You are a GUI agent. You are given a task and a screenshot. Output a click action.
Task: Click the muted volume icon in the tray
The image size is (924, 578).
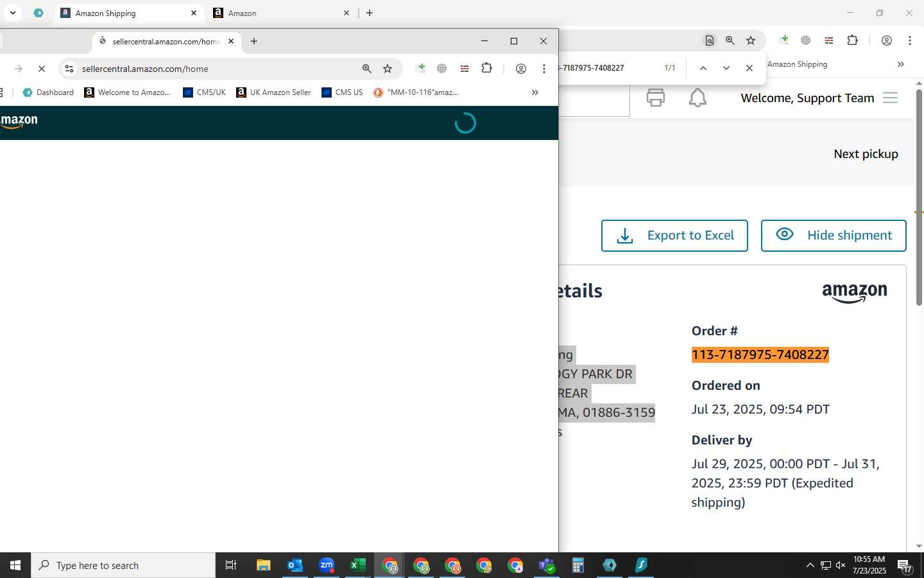[841, 565]
